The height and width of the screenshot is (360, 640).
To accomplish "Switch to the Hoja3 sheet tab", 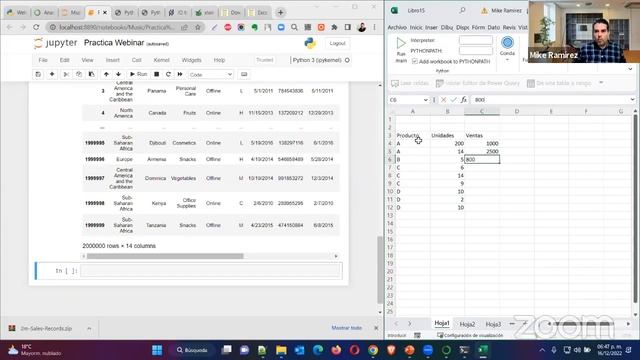I will pyautogui.click(x=493, y=324).
